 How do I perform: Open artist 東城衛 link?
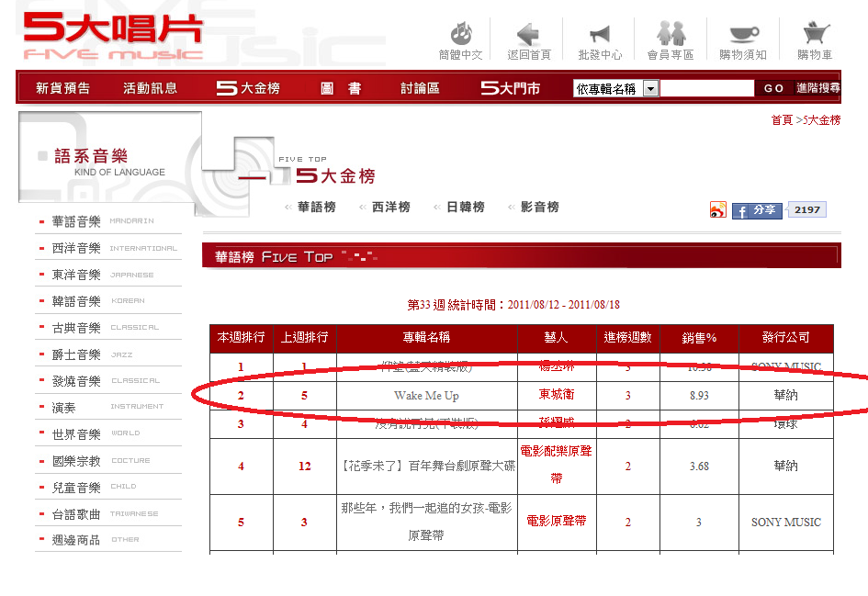tap(557, 395)
